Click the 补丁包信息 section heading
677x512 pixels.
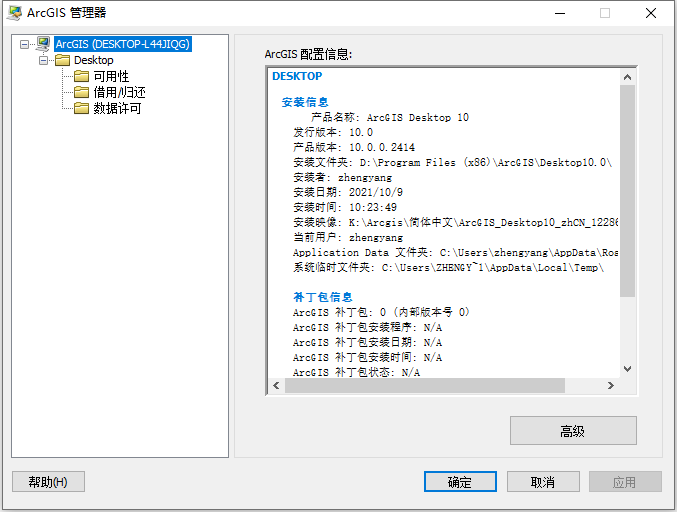click(323, 297)
